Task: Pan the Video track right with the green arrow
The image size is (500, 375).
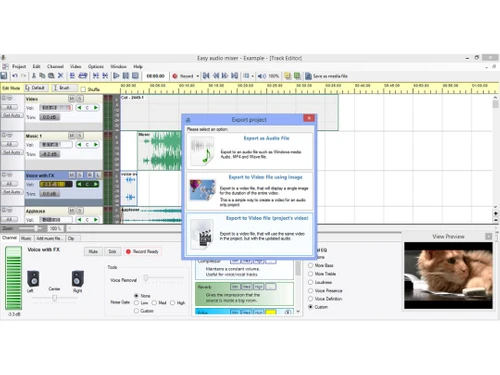Action: 96,108
